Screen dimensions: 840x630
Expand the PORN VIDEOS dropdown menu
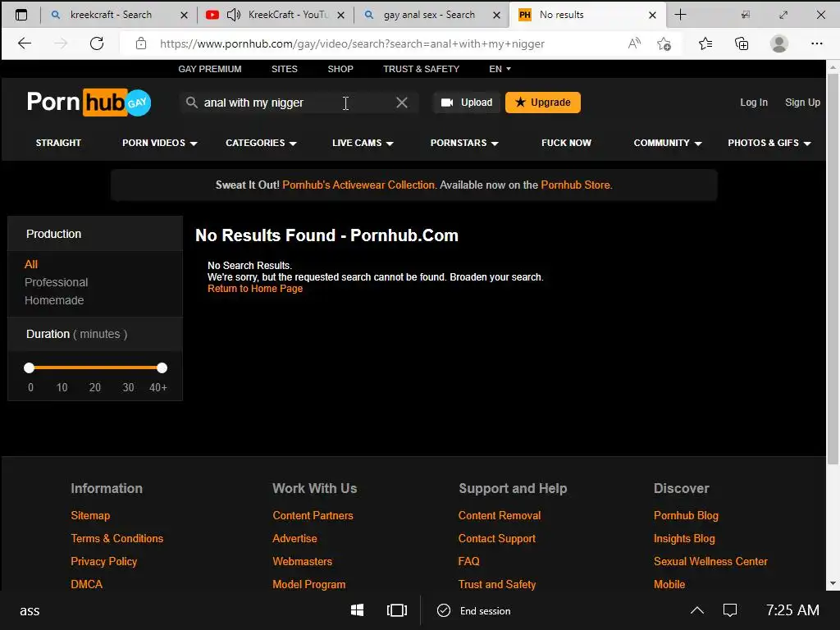160,143
